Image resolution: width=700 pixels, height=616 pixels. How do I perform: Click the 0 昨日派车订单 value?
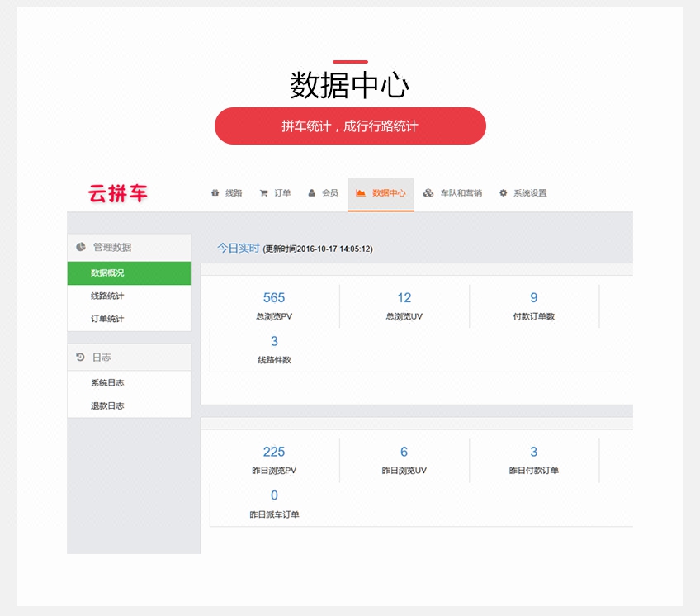pyautogui.click(x=274, y=495)
